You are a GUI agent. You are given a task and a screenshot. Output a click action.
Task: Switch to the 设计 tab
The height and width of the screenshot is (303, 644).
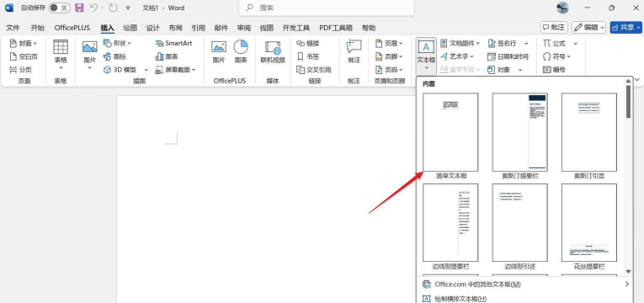click(152, 28)
